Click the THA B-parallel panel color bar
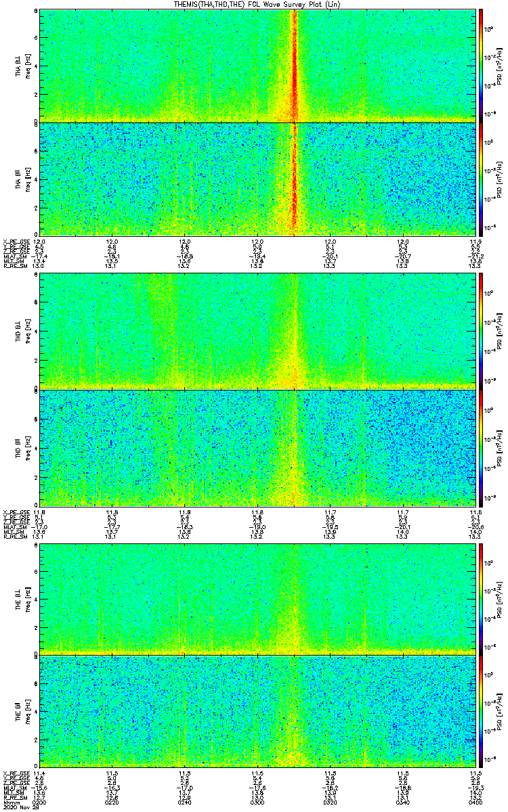508x812 pixels. point(481,179)
